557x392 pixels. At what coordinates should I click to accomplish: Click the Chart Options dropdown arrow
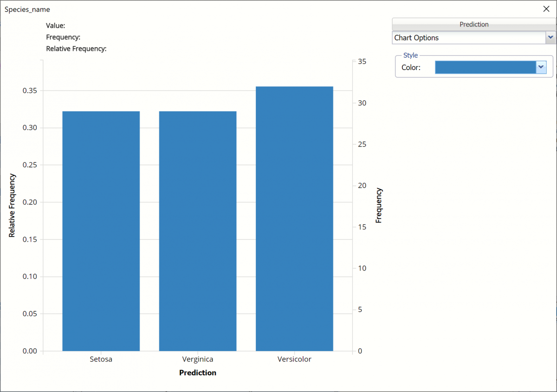pos(551,38)
